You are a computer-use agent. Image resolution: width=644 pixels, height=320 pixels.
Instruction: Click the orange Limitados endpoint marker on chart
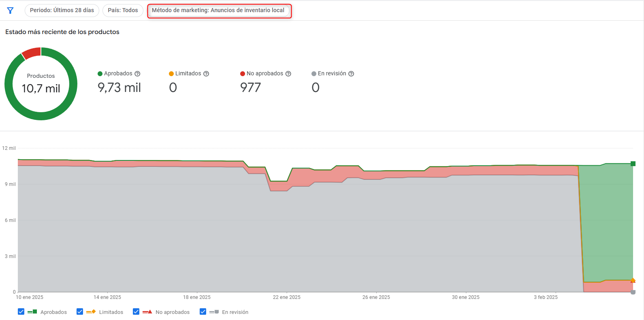[x=633, y=280]
